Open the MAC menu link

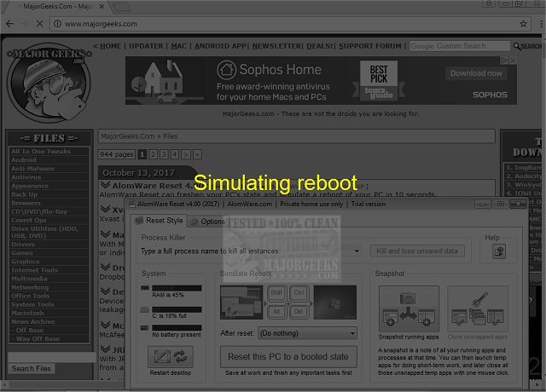pos(178,46)
